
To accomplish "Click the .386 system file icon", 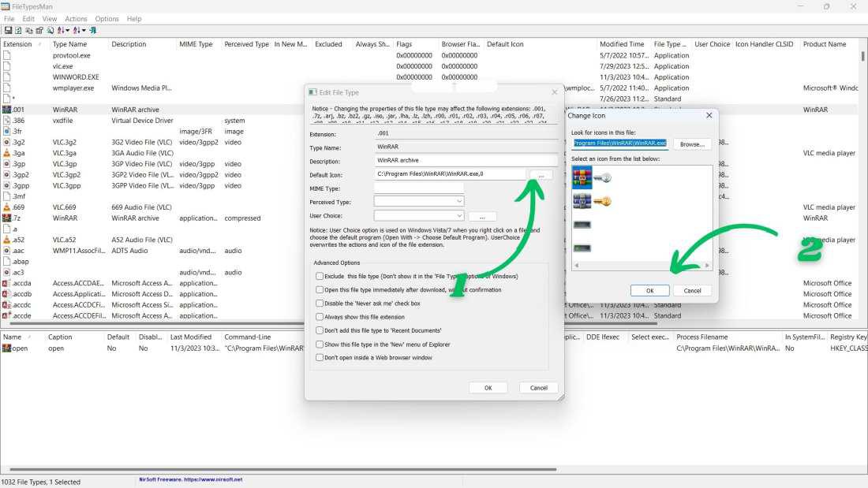I will pos(6,120).
